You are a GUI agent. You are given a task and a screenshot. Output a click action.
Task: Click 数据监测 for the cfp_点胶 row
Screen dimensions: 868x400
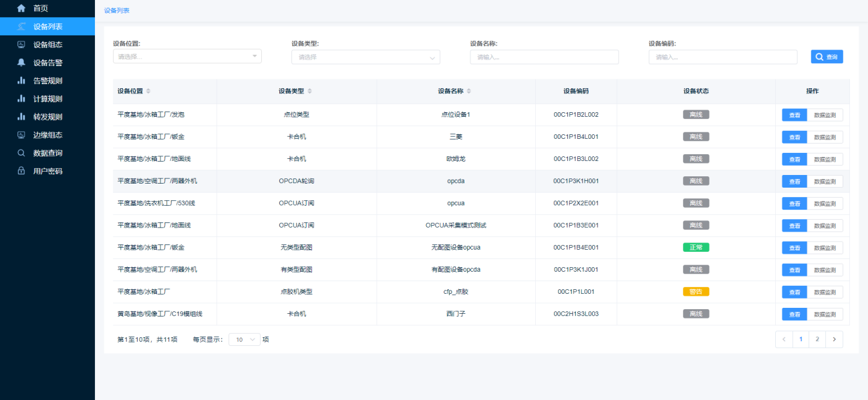pos(825,292)
